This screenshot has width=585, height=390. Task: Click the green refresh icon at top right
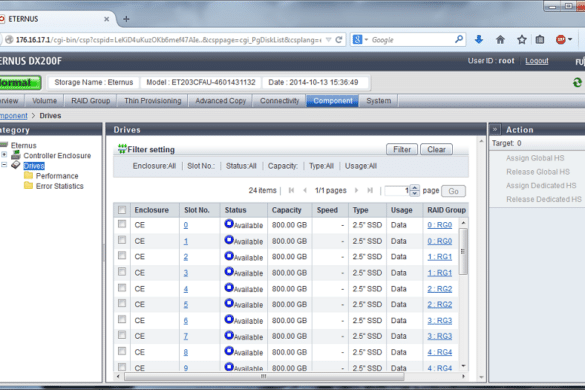point(577,82)
